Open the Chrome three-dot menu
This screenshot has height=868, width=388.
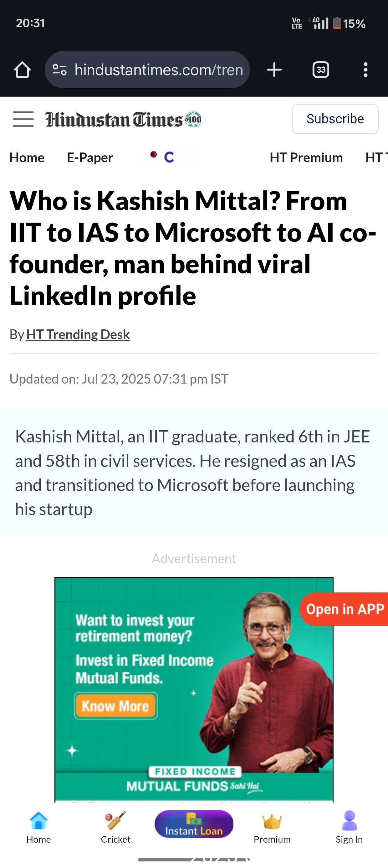[365, 70]
